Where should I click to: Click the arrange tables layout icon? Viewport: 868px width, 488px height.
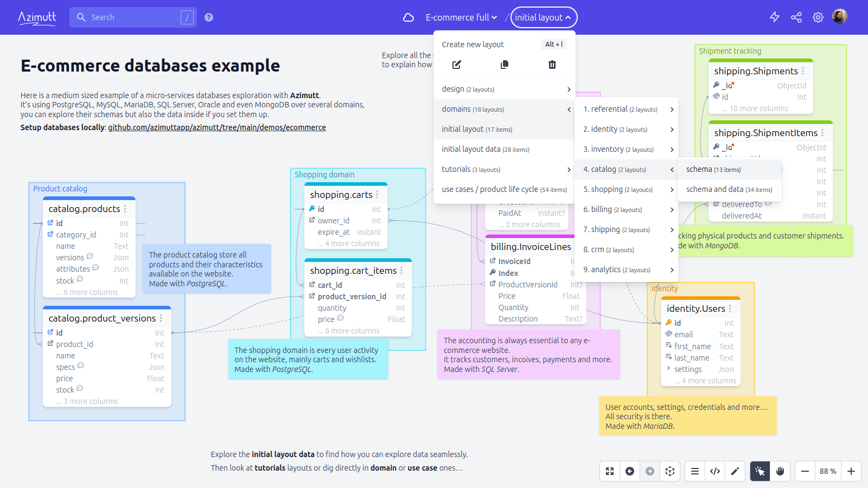click(670, 471)
